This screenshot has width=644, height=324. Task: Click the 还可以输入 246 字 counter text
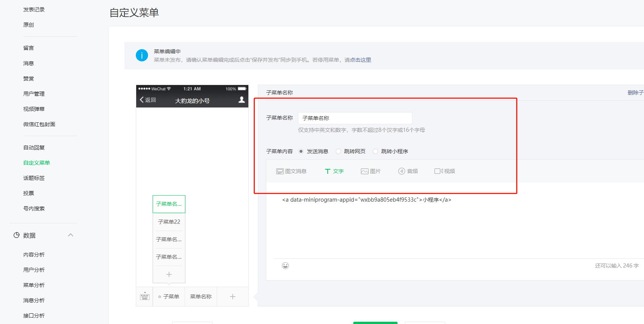tap(617, 266)
